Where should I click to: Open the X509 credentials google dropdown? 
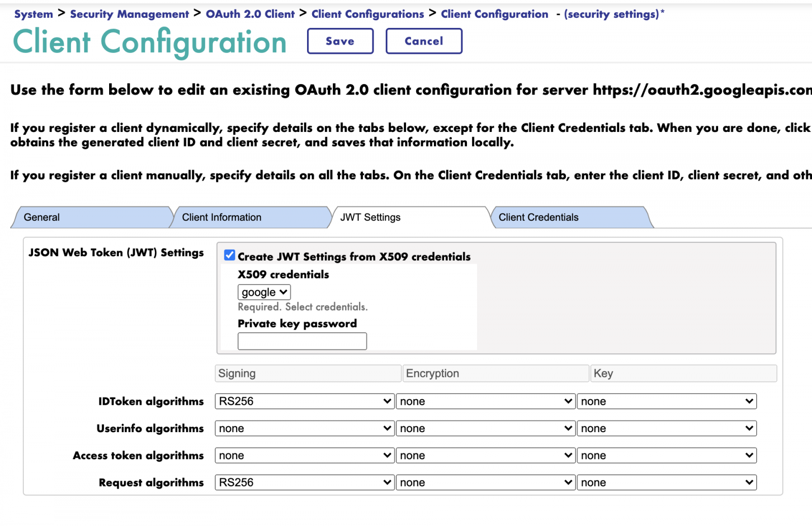(264, 292)
